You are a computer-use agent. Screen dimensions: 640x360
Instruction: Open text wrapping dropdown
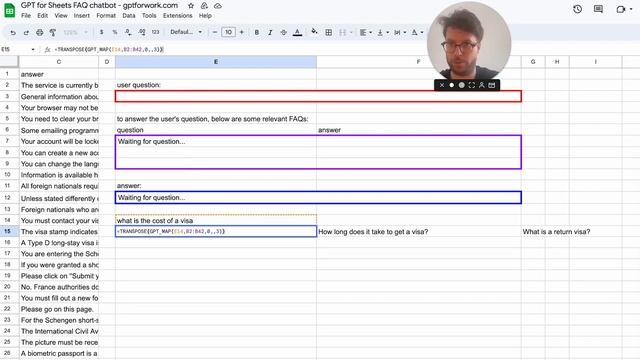click(x=400, y=32)
